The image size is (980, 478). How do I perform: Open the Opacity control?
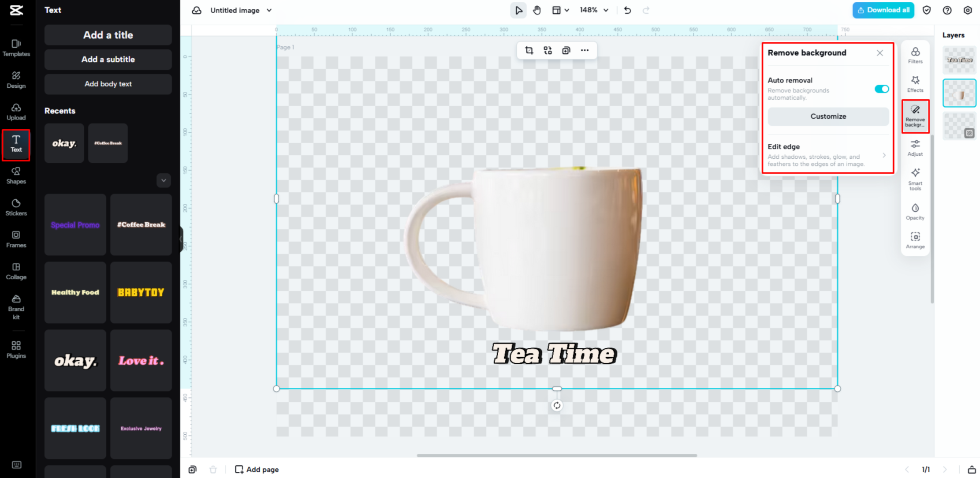[915, 211]
